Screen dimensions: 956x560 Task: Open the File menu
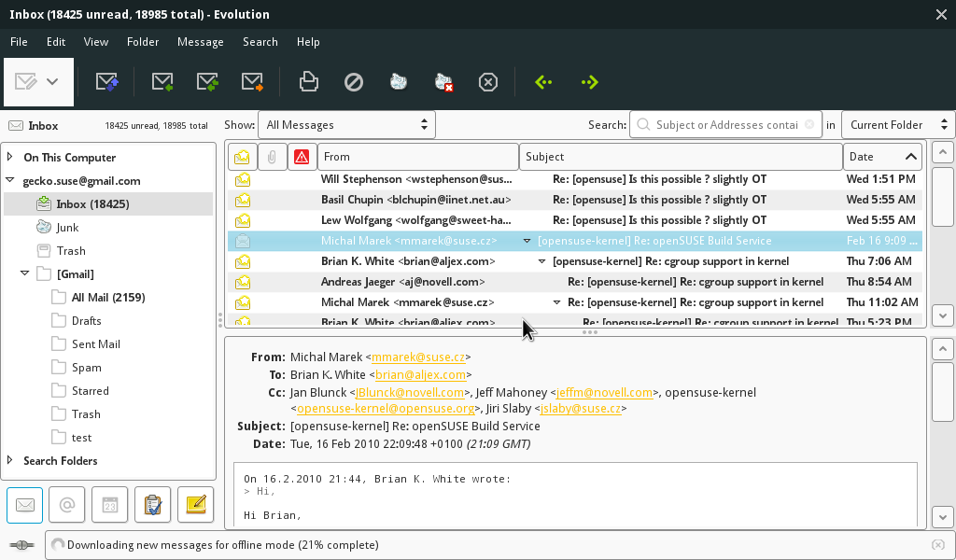click(19, 41)
